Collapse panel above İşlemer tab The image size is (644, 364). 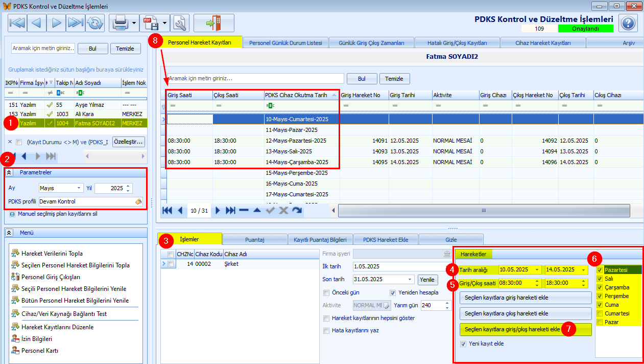coord(452,228)
